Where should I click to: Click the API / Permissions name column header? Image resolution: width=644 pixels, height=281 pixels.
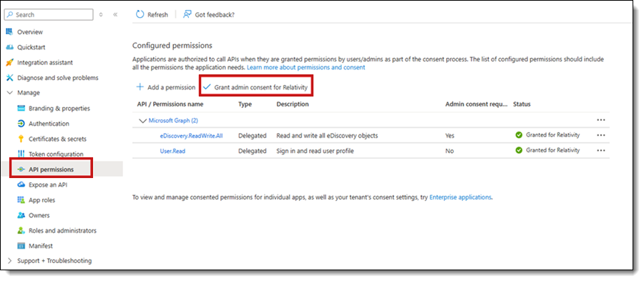[170, 104]
